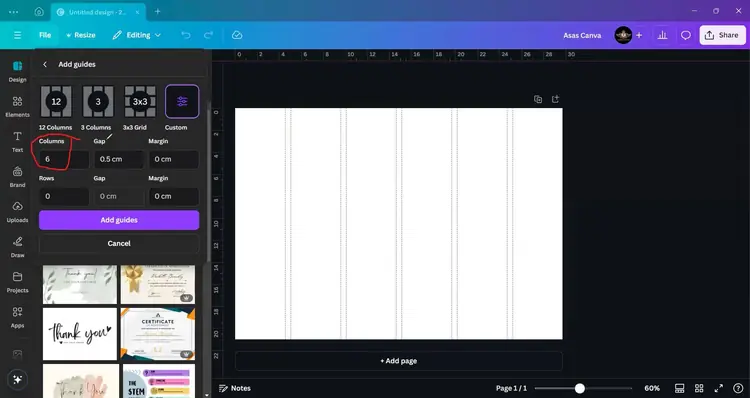Screen dimensions: 750x398
Task: Open the Apps panel
Action: point(17,317)
